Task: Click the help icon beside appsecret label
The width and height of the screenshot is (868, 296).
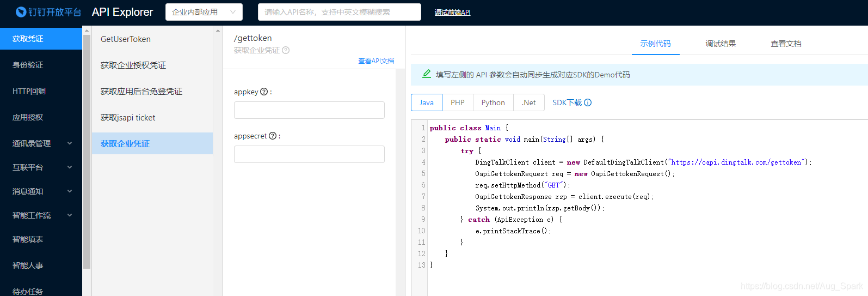Action: click(273, 136)
